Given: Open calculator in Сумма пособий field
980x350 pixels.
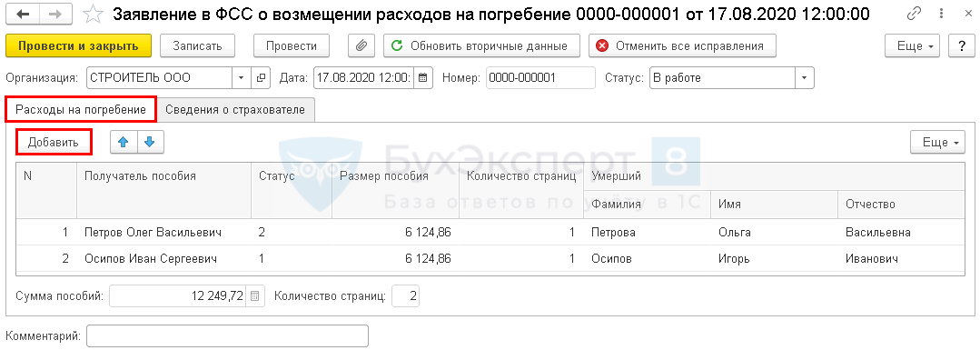Looking at the screenshot, I should (255, 296).
